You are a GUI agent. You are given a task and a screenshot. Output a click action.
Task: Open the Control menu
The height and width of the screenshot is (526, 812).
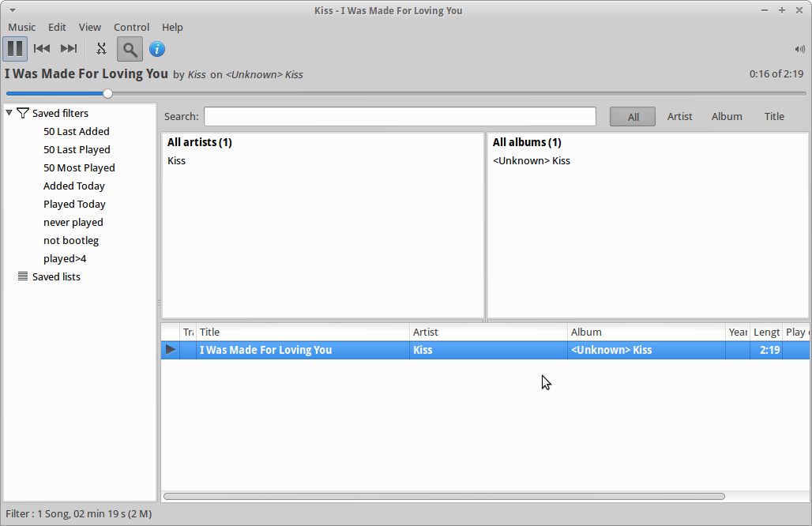point(132,28)
